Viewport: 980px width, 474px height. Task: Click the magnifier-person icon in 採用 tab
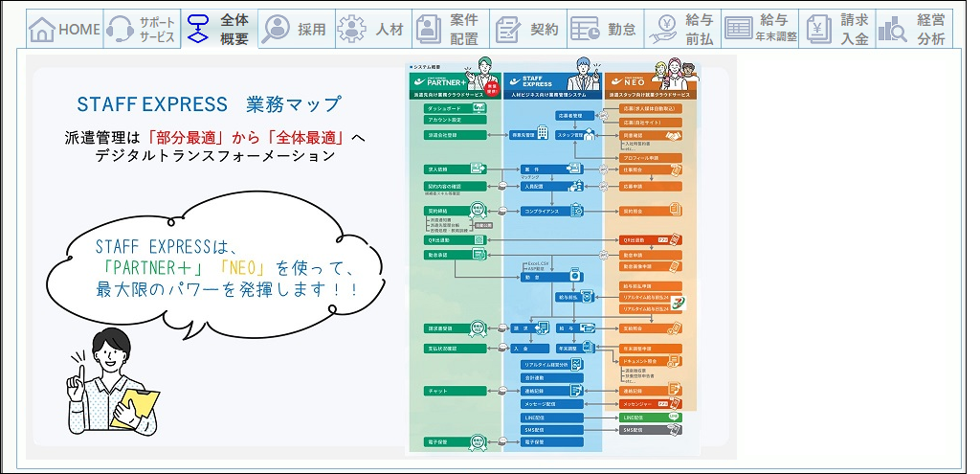pos(276,29)
